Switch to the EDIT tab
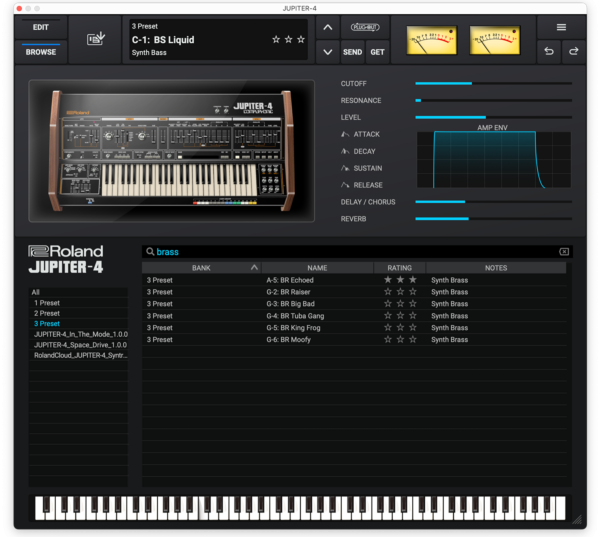This screenshot has height=537, width=600. [41, 27]
